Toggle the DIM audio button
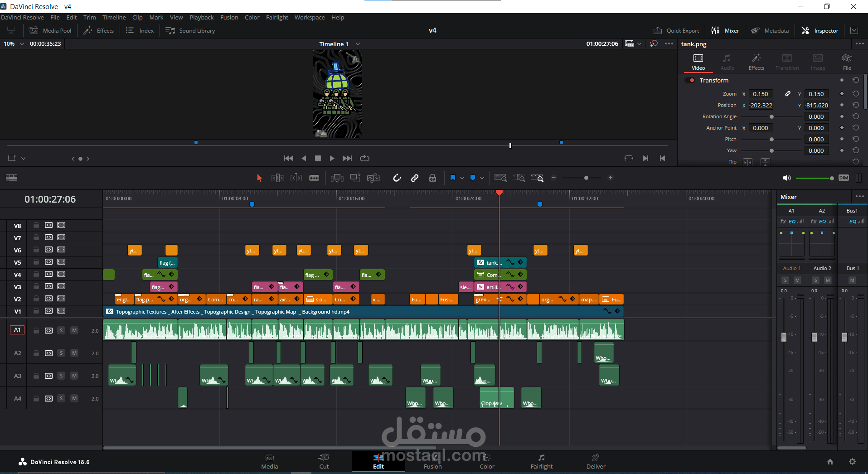 844,178
